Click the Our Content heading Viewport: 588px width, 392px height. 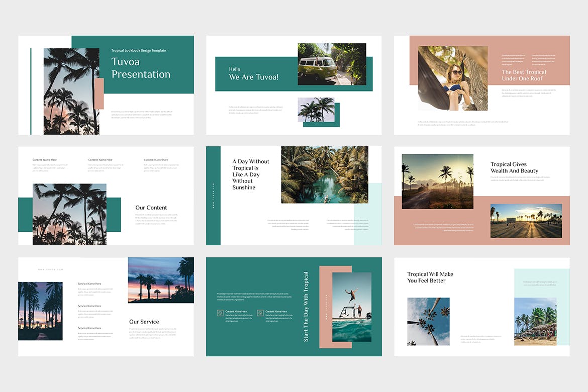click(x=151, y=208)
